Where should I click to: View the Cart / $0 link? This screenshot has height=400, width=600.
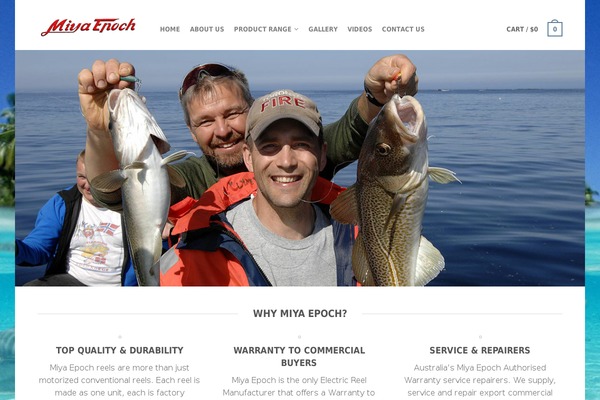(522, 29)
